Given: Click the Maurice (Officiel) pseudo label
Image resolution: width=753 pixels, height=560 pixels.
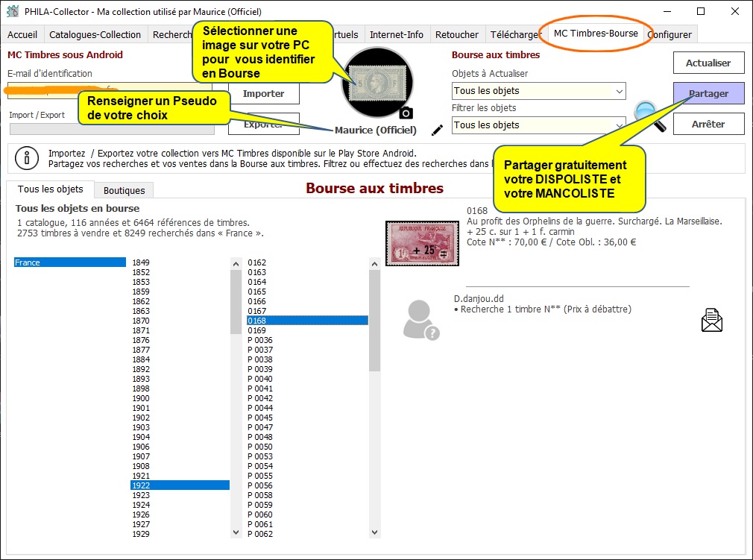Looking at the screenshot, I should coord(376,130).
